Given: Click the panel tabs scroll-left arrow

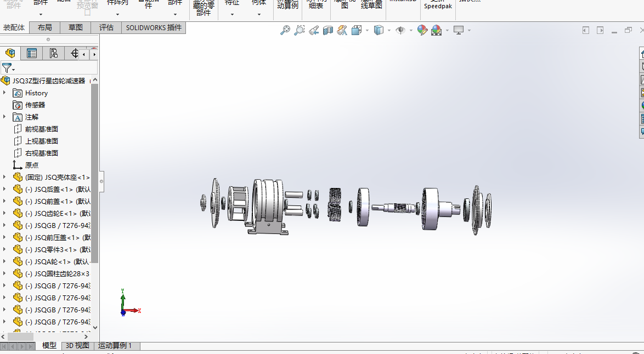Looking at the screenshot, I should (x=84, y=54).
